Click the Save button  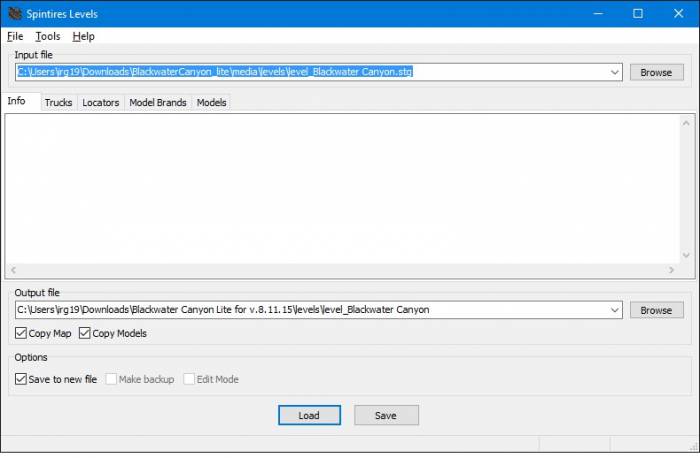pyautogui.click(x=386, y=415)
